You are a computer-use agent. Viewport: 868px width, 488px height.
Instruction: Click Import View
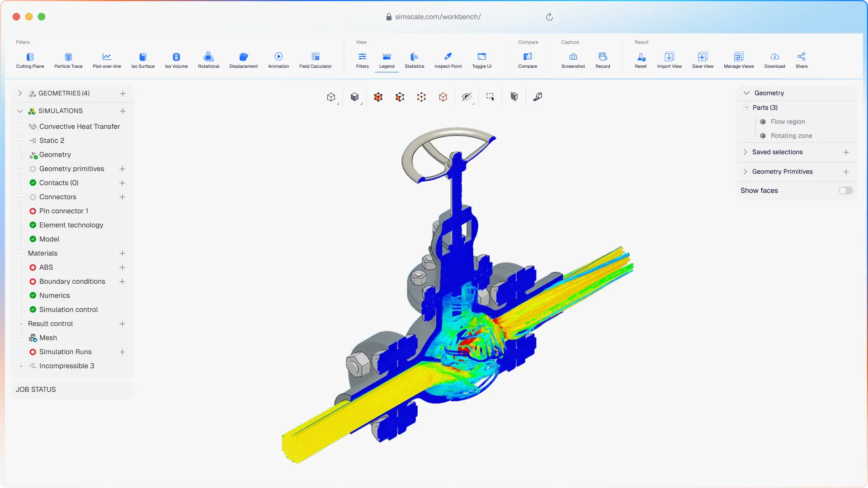670,61
